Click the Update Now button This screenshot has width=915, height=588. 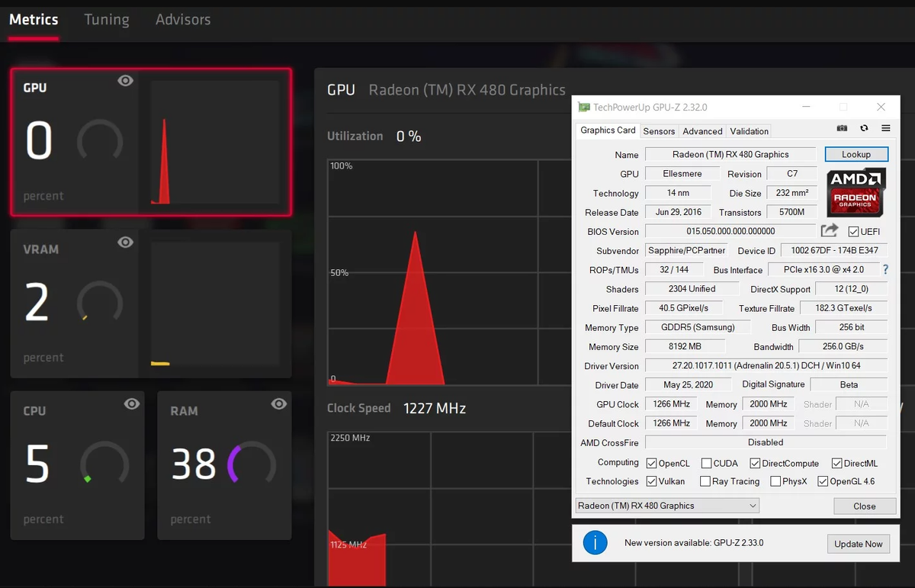pyautogui.click(x=859, y=544)
